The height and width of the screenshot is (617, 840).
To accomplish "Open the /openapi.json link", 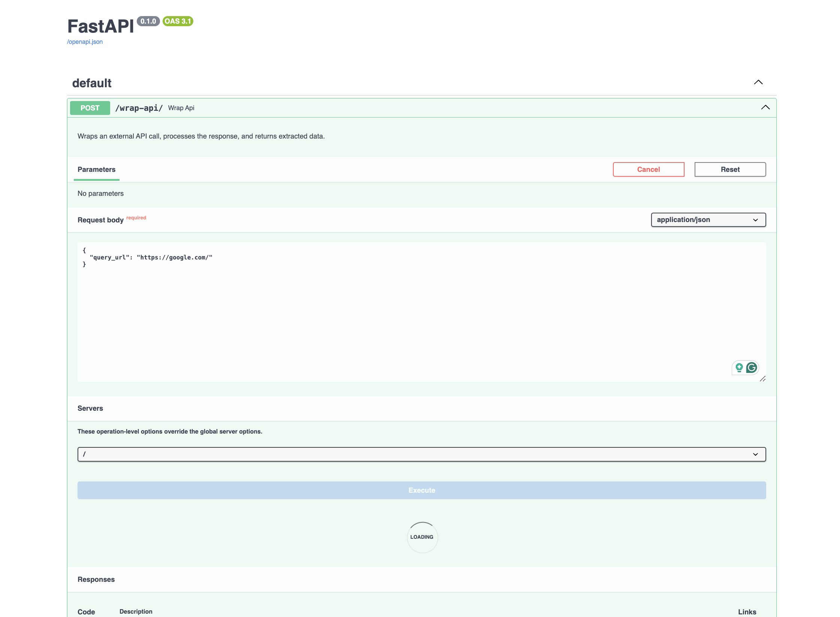I will click(85, 42).
